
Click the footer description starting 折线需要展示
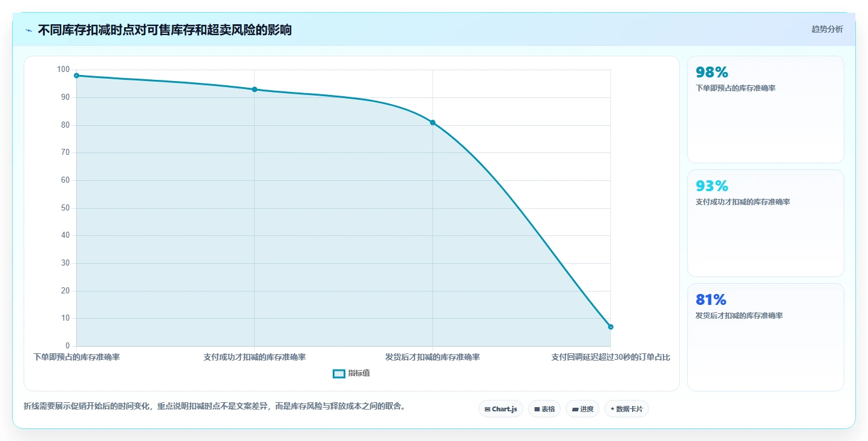[214, 407]
